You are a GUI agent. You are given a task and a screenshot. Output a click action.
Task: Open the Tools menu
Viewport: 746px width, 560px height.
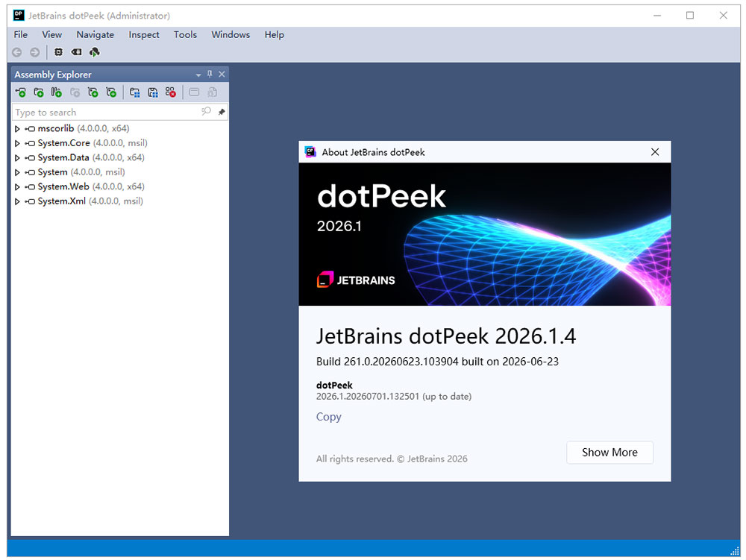[185, 35]
